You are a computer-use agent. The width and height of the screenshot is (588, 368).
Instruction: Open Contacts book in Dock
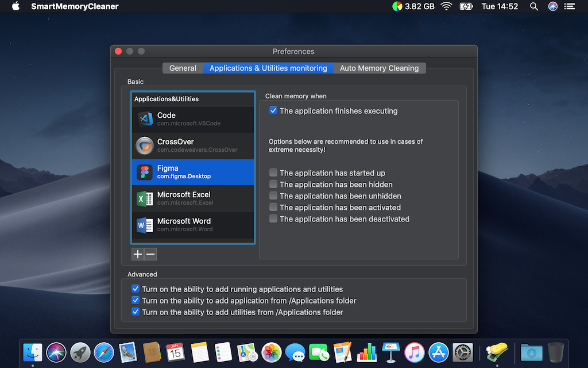[x=152, y=352]
